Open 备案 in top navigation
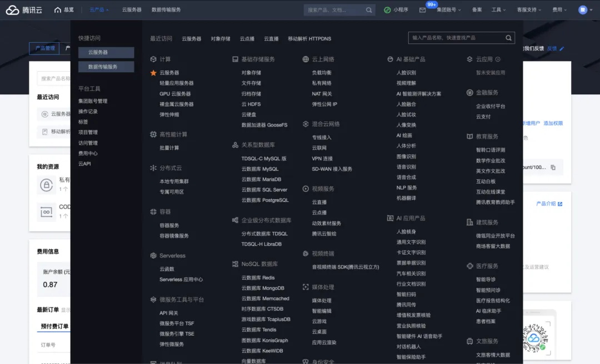 477,10
